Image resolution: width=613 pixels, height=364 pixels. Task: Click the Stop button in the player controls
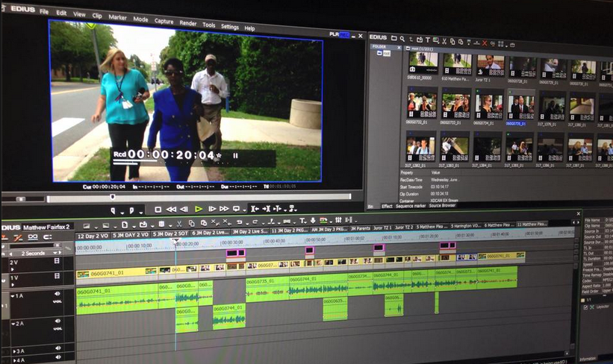(x=158, y=210)
